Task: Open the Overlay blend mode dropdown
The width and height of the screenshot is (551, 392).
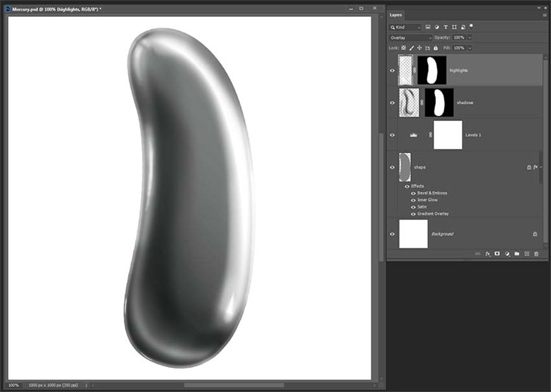Action: 410,38
